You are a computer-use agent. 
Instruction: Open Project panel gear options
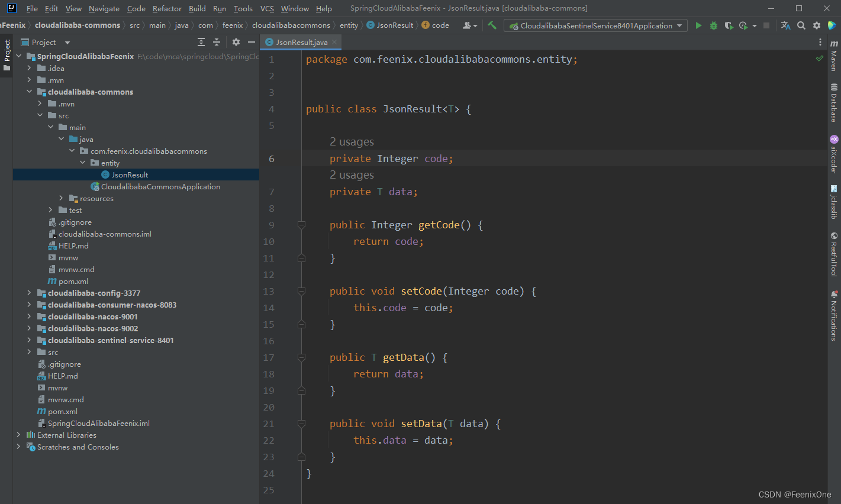236,42
